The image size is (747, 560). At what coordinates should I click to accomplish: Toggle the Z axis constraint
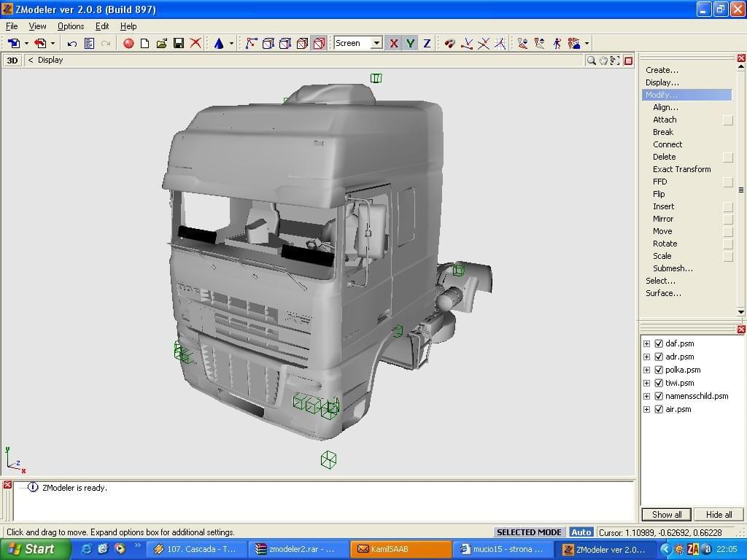coord(427,43)
